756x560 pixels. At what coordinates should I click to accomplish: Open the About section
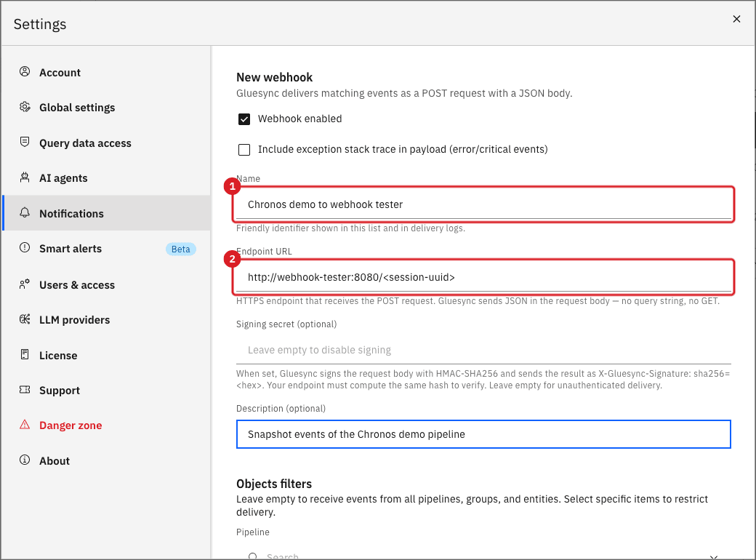pyautogui.click(x=107, y=460)
